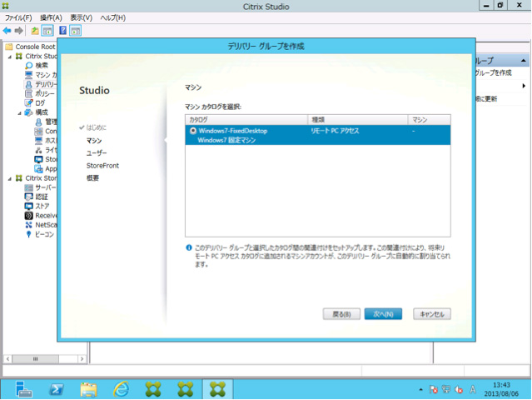Click the Forward arrow toolbar icon
The height and width of the screenshot is (400, 532).
click(18, 31)
